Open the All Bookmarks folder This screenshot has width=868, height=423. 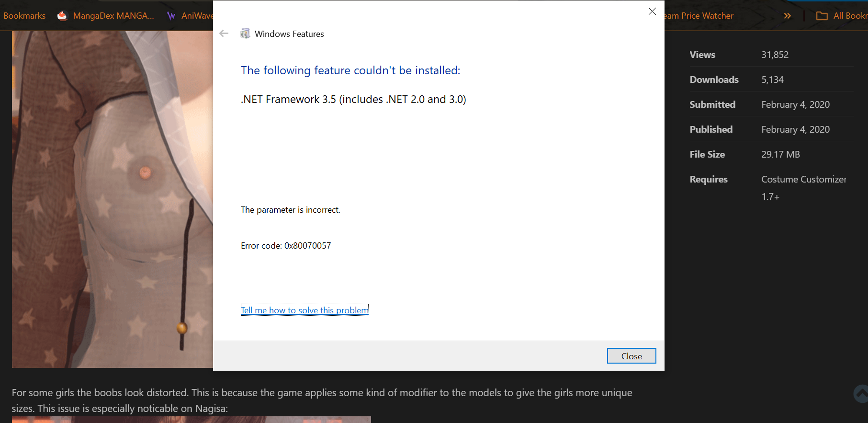point(842,16)
